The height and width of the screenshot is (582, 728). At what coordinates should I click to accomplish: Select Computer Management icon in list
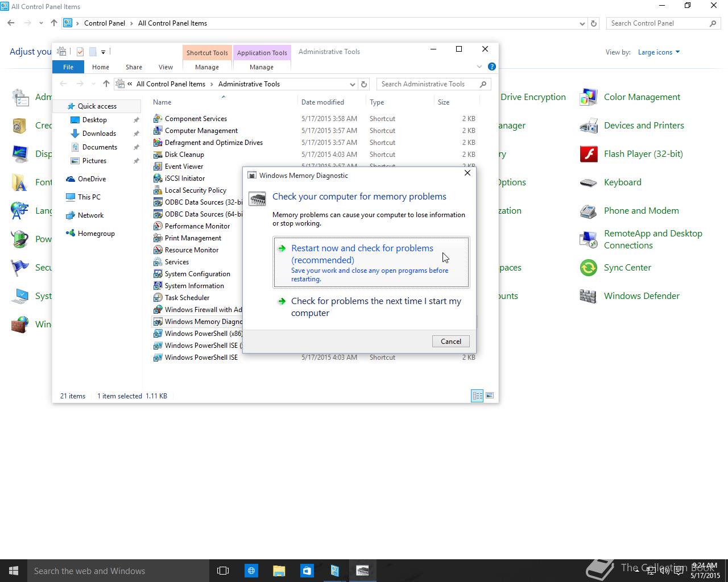158,131
